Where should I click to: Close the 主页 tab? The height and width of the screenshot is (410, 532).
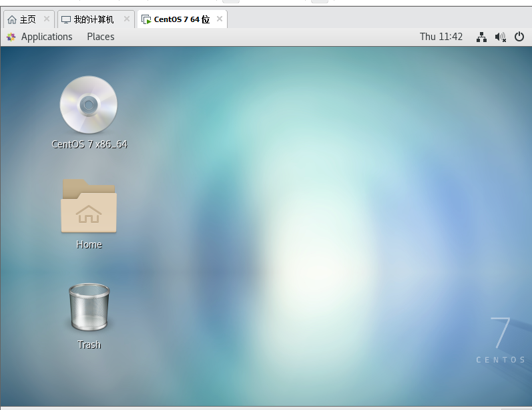[x=47, y=19]
